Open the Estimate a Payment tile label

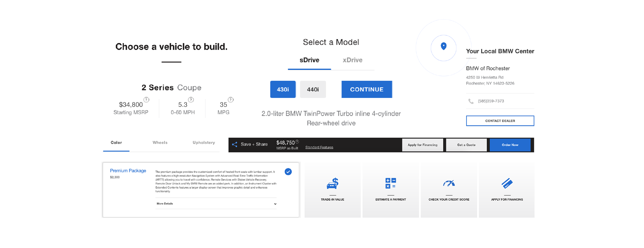pos(391,200)
